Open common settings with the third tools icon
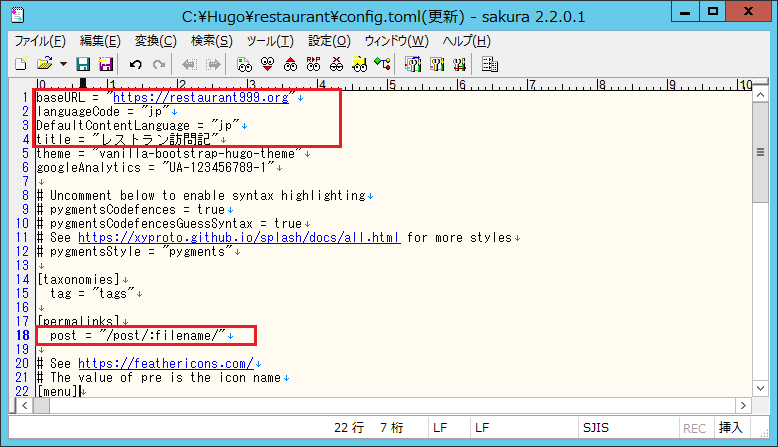This screenshot has height=447, width=778. pyautogui.click(x=459, y=64)
